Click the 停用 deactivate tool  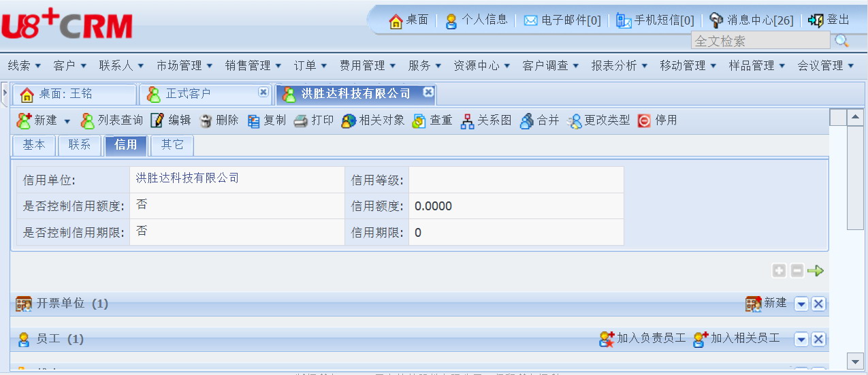coord(658,120)
